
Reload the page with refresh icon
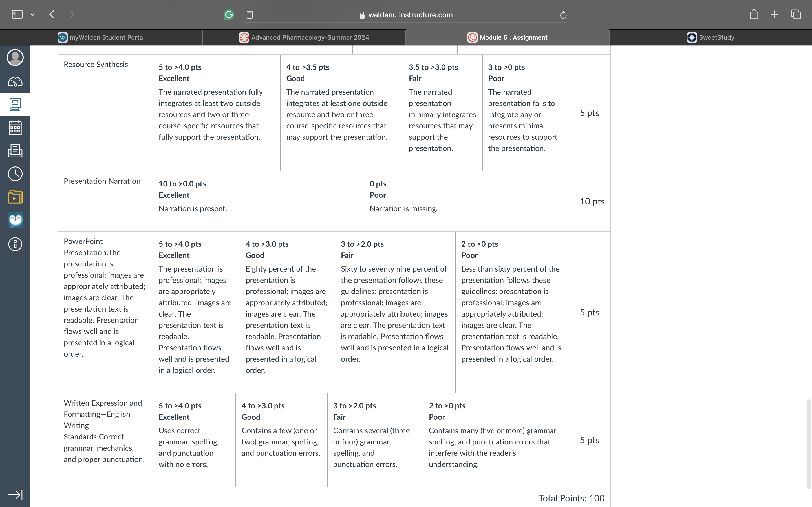(563, 15)
